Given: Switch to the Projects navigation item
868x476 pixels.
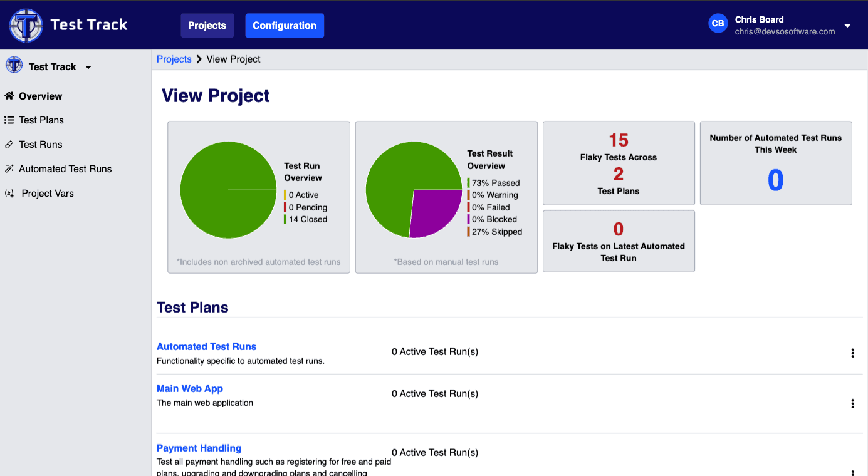Looking at the screenshot, I should click(207, 25).
